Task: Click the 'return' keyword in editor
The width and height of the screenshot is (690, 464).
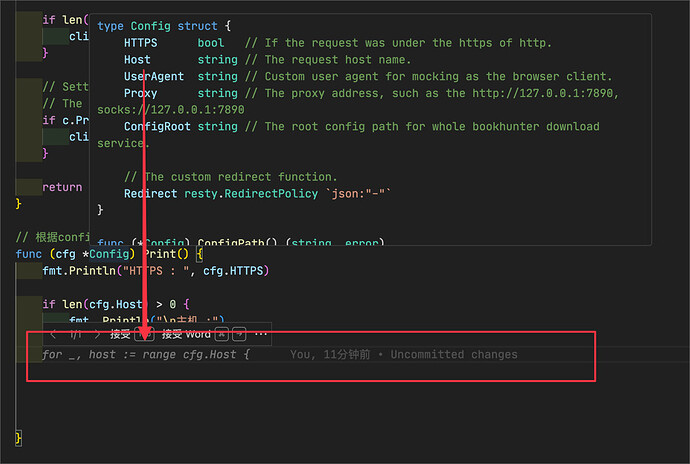Action: tap(62, 187)
